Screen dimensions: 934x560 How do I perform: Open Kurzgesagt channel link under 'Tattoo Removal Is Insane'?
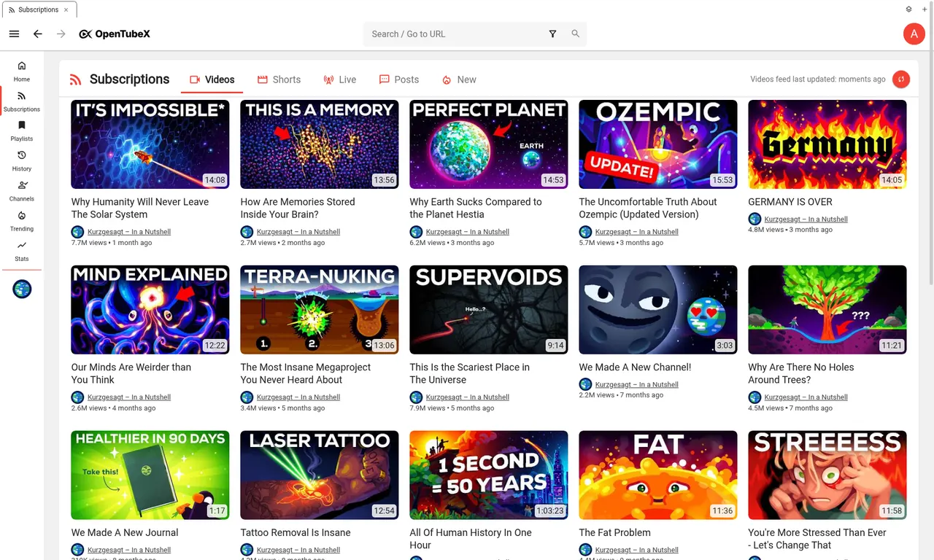click(x=298, y=550)
